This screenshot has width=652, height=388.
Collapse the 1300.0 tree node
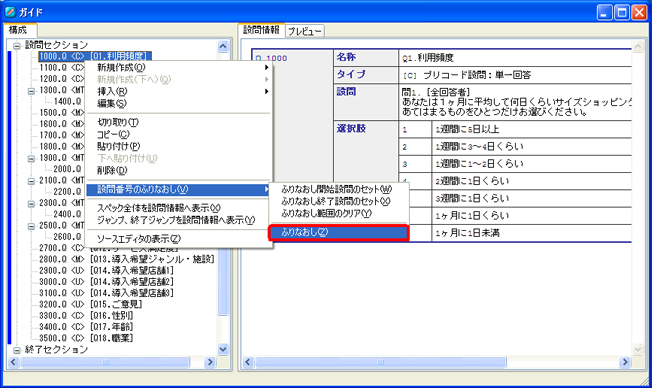pos(31,91)
